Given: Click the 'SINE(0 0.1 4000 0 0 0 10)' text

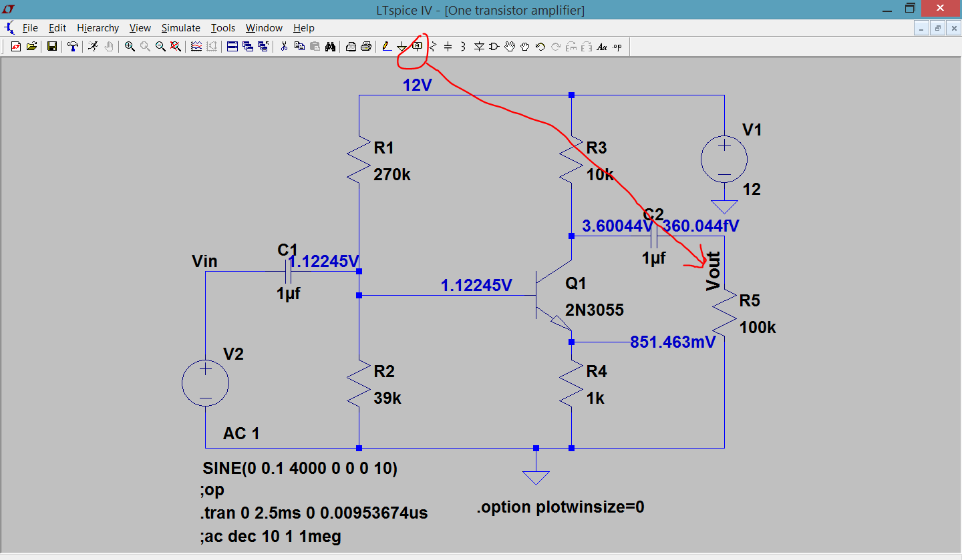Looking at the screenshot, I should [300, 469].
